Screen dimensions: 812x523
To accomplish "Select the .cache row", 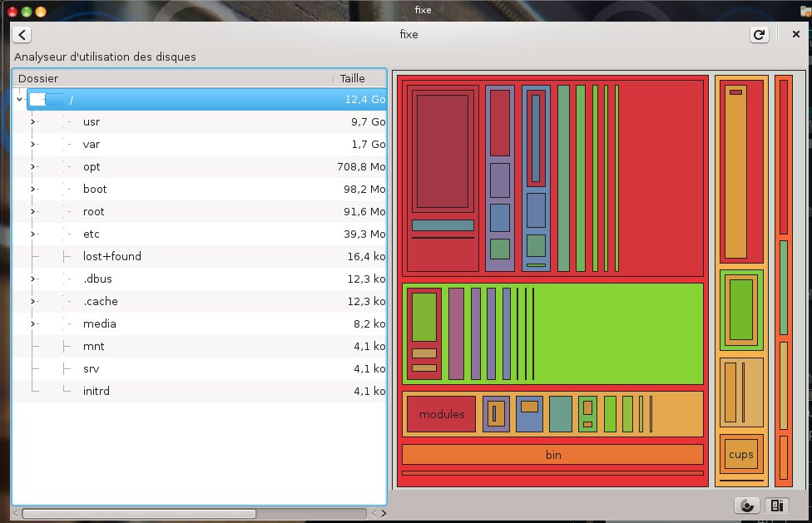I will (200, 301).
